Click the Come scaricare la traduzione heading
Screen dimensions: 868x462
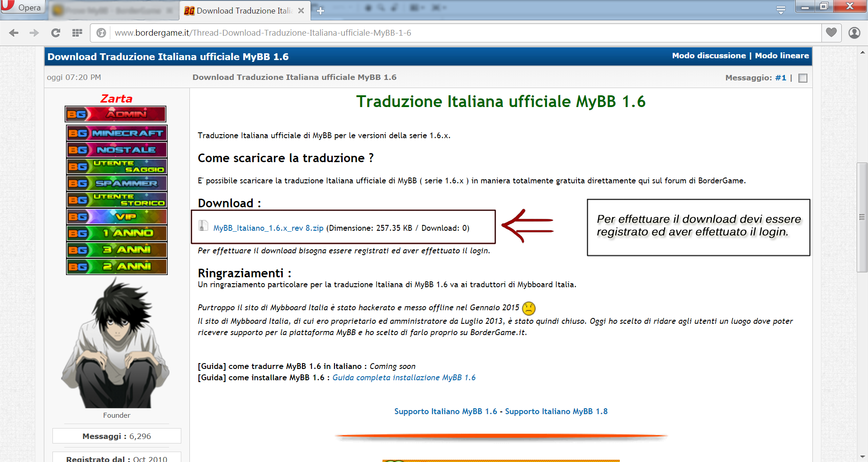coord(286,158)
